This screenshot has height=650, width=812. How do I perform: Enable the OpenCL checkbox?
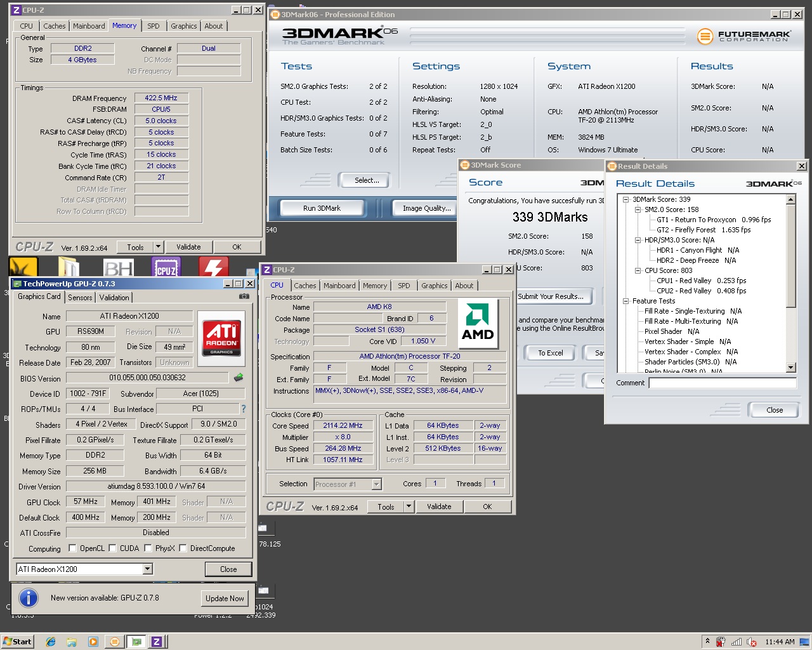point(72,548)
